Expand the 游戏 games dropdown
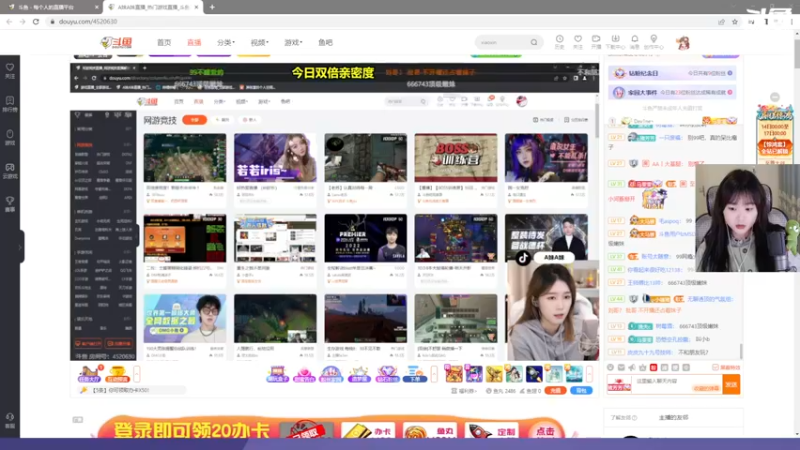 (x=293, y=42)
